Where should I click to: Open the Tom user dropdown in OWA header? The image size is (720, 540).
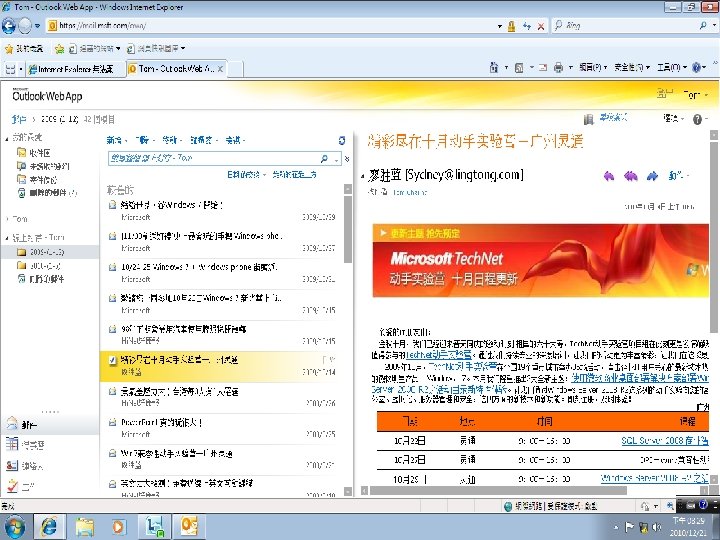(696, 95)
